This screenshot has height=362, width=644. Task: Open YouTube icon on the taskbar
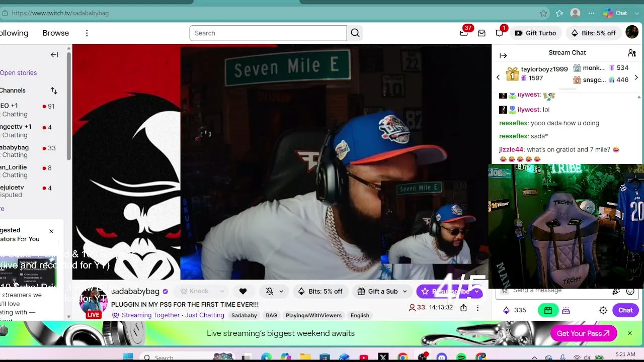364,357
